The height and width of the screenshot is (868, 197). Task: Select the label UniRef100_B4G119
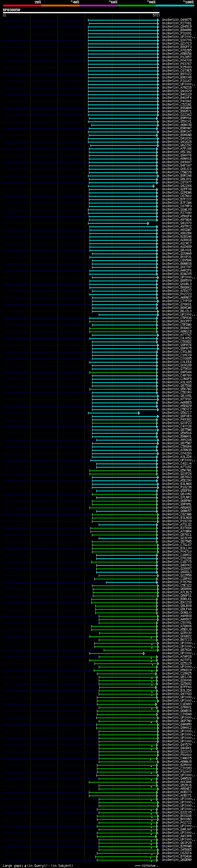176,94
